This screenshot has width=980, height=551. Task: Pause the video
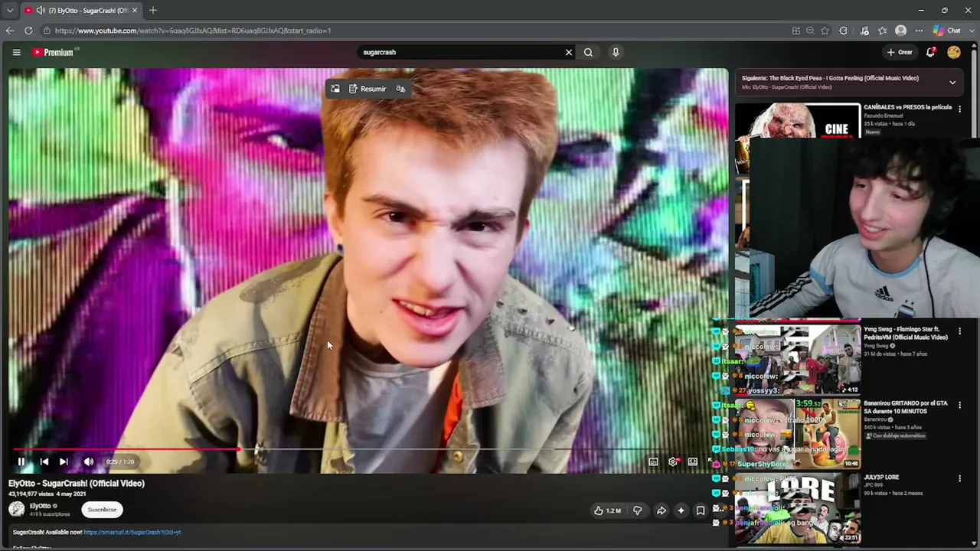point(21,461)
